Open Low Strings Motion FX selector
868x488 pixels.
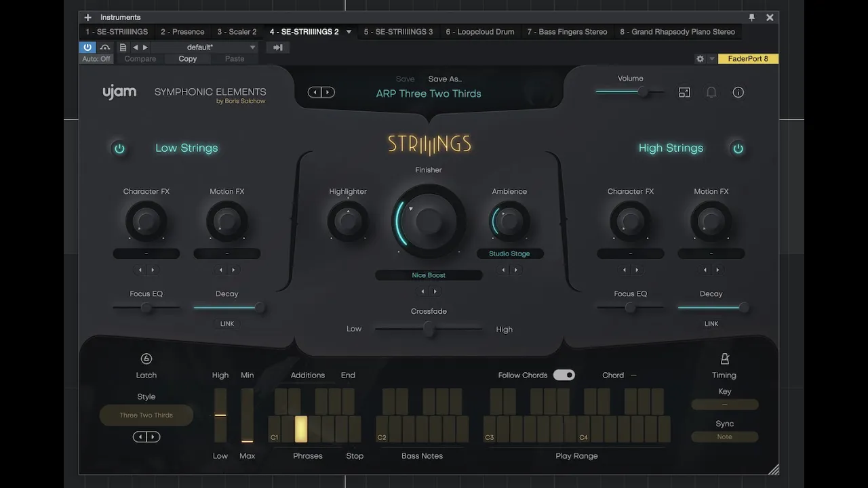(x=227, y=253)
